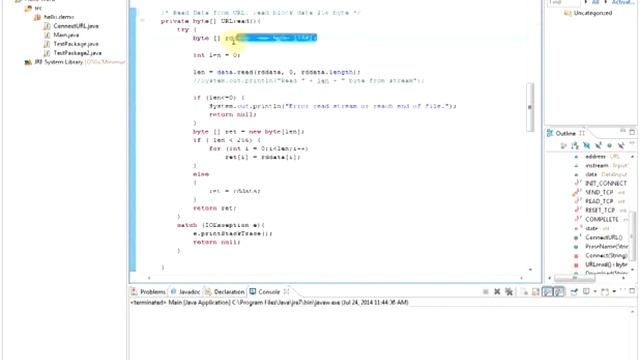Select TestPackage2.java in the package tree
The height and width of the screenshot is (360, 640).
[78, 53]
